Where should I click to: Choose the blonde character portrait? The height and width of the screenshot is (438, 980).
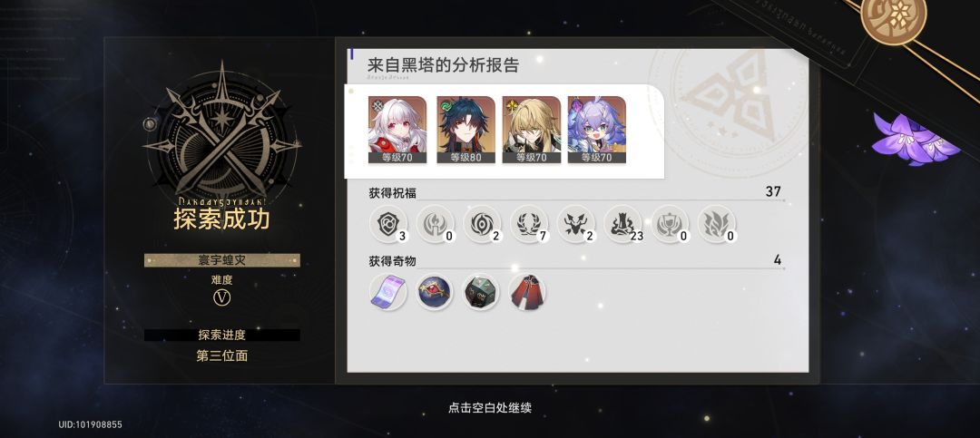[531, 130]
